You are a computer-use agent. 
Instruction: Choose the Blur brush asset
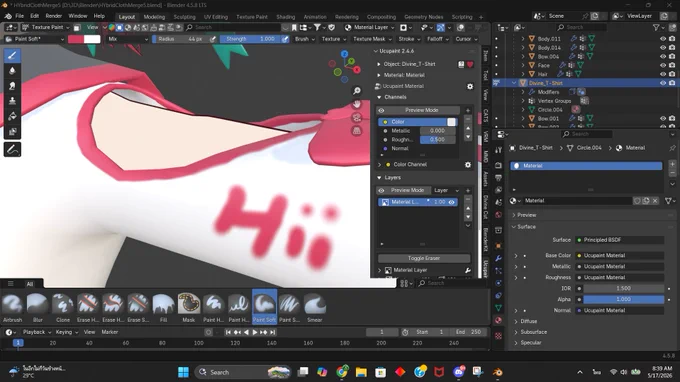point(38,307)
